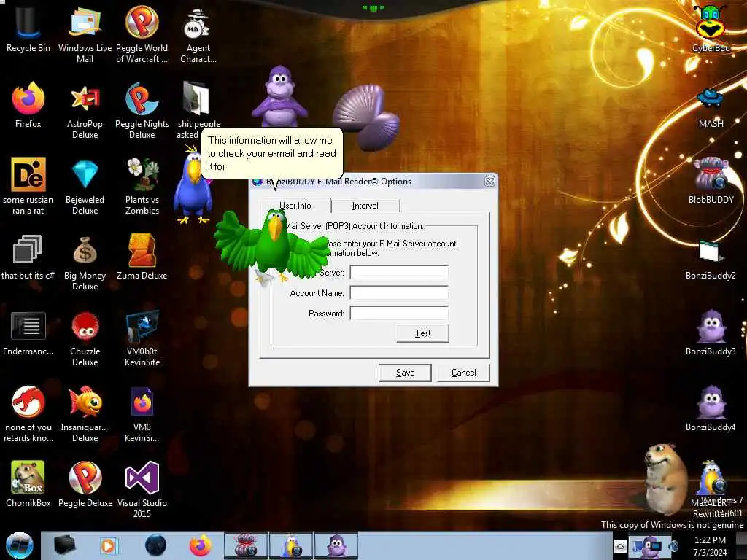Click the Test button
Screen dimensions: 747x560
click(x=422, y=333)
